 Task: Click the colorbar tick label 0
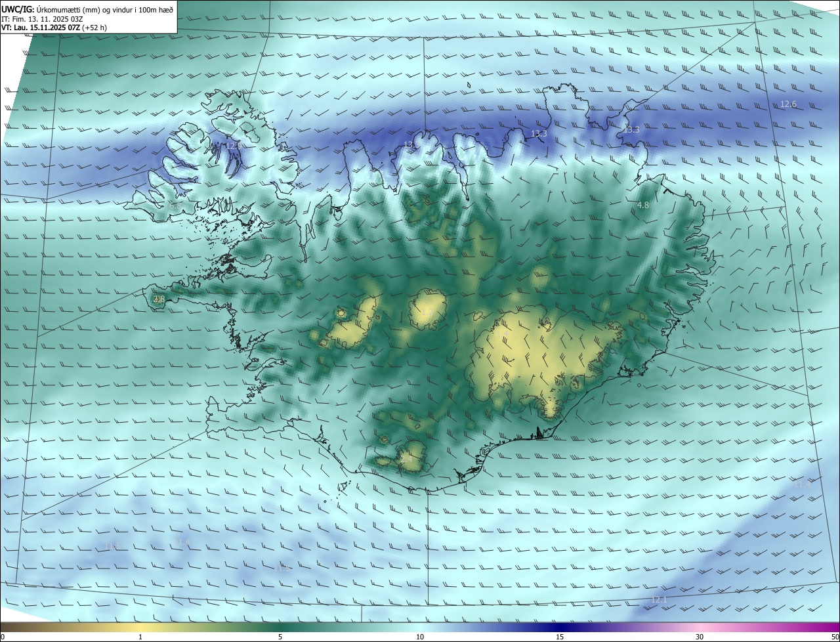[x=3, y=637]
